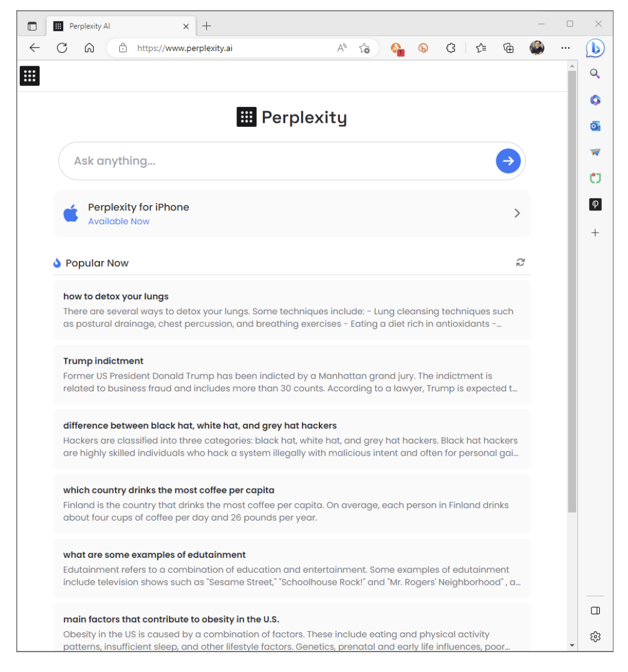The width and height of the screenshot is (628, 672).
Task: Open the Collections icon
Action: coord(508,48)
